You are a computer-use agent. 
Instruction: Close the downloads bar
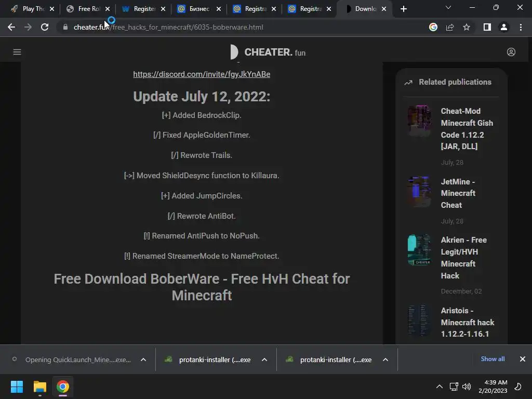point(523,359)
